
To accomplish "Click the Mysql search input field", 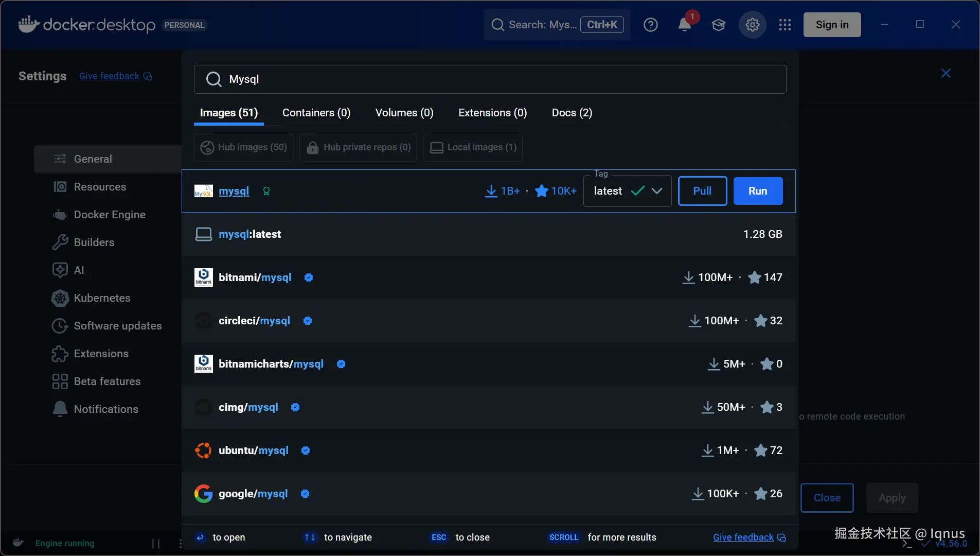I will [x=490, y=79].
